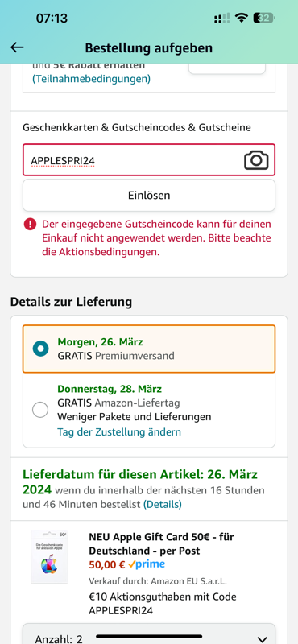Open the delivery date Details link
298x644 pixels.
[163, 504]
